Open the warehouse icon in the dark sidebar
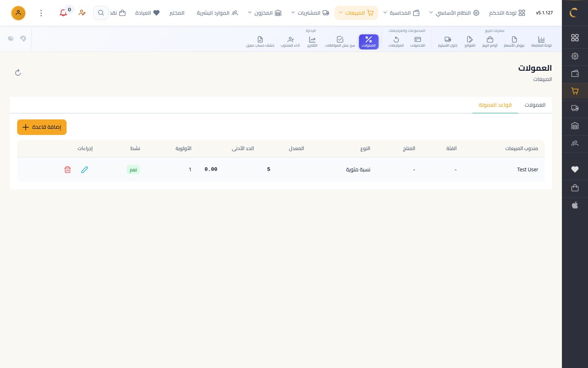The height and width of the screenshot is (368, 588). (x=575, y=126)
